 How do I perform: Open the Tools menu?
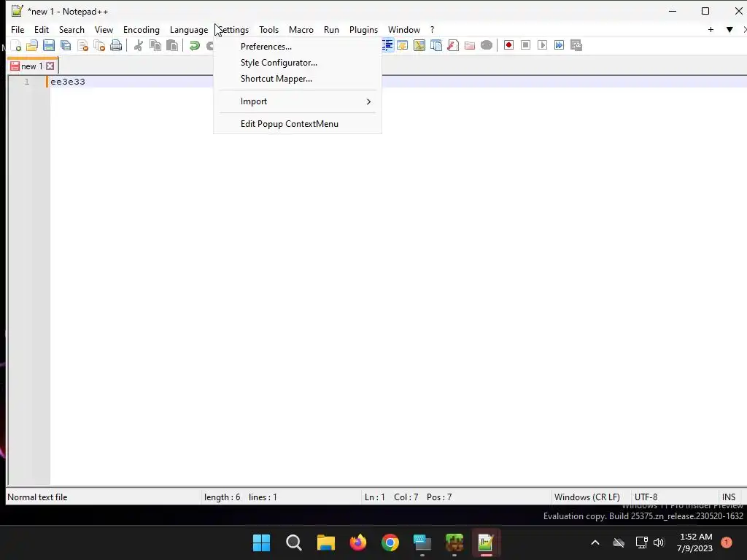point(268,29)
